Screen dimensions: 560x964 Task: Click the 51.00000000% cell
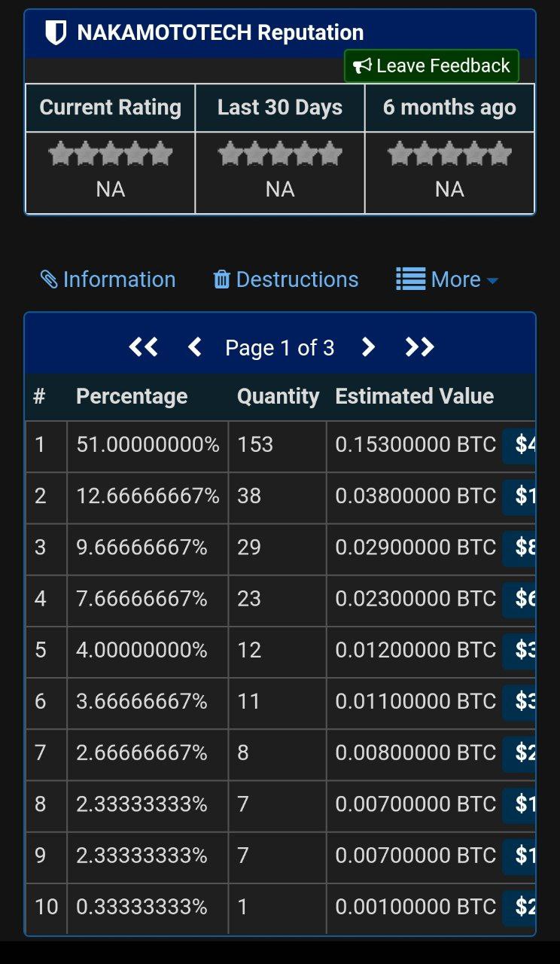tap(148, 444)
